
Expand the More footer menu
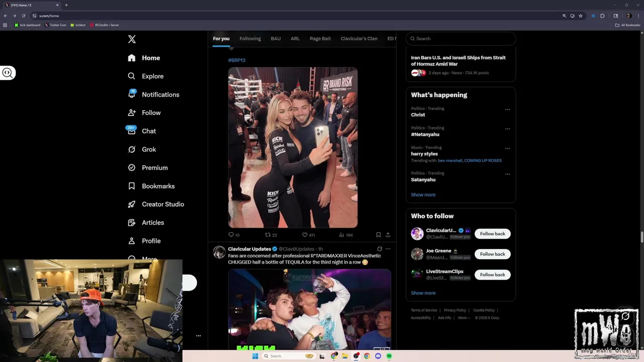coord(464,318)
